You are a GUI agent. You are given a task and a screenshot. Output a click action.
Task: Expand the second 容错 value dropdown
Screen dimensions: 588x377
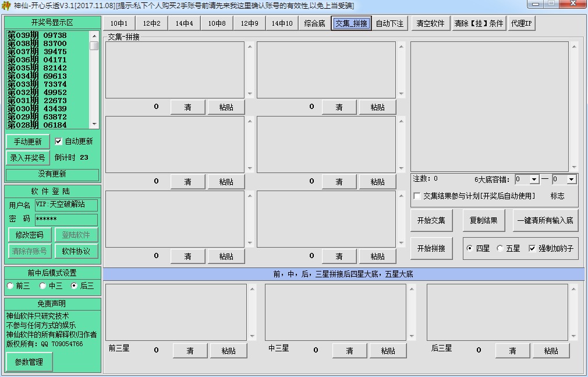(570, 178)
